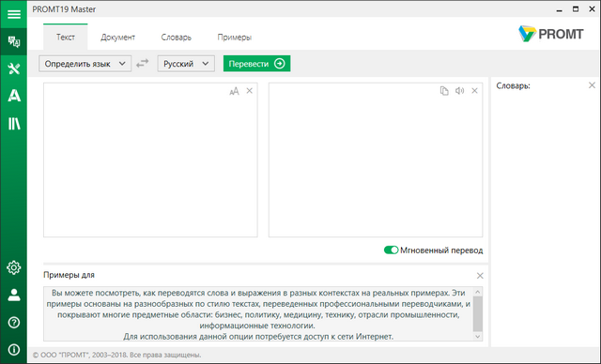
Task: Switch to the Примеры tab
Action: coord(234,38)
